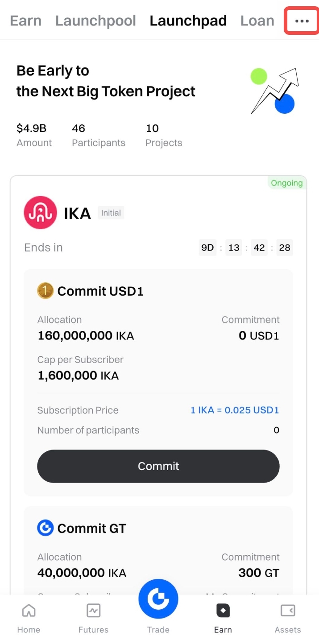Tap the Home icon in bottom bar
Screen dimensions: 319x644
(29, 611)
